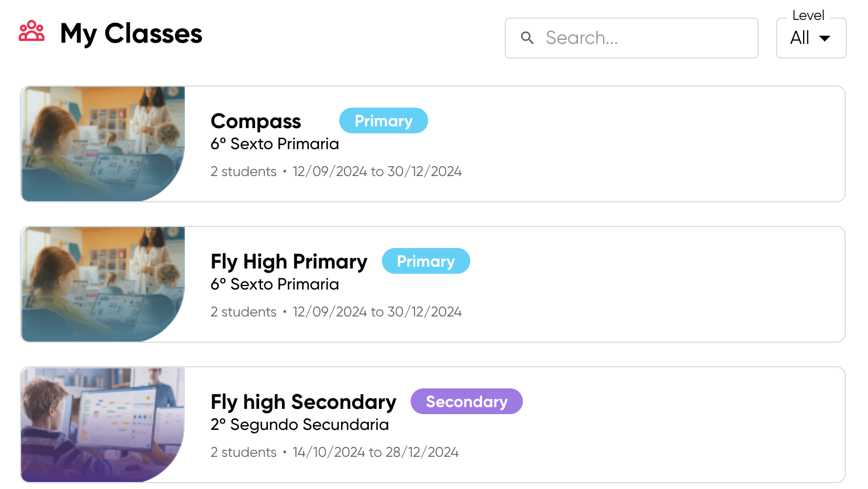The image size is (868, 489).
Task: Click the Fly High Primary title
Action: click(x=289, y=261)
